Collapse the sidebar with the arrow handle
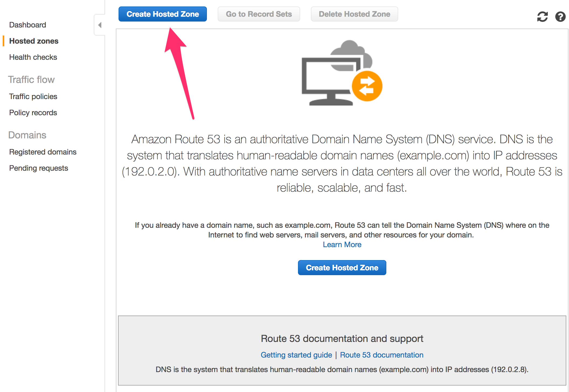569x392 pixels. (99, 25)
